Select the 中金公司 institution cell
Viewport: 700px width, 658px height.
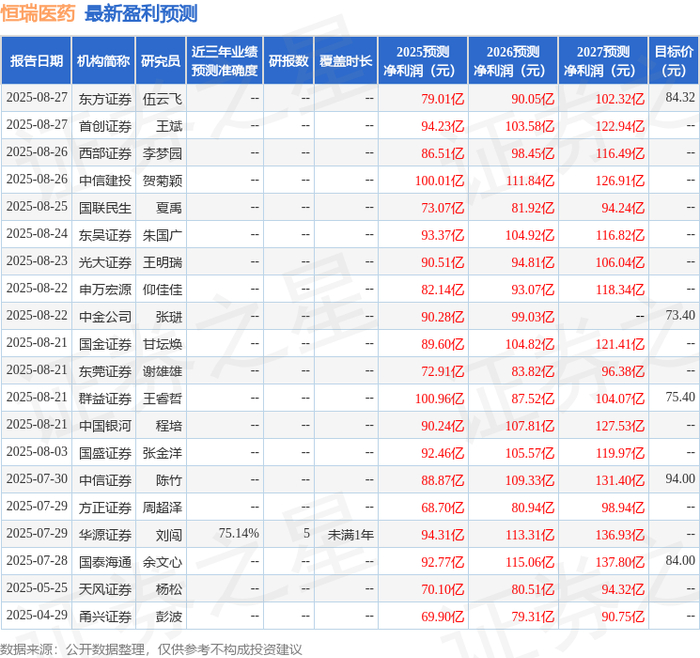(105, 317)
